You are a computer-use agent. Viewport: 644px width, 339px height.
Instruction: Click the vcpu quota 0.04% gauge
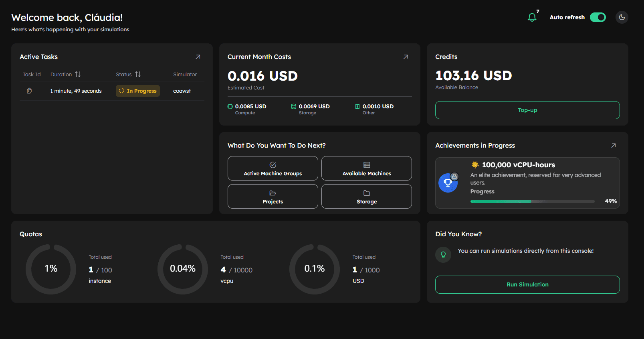(183, 269)
